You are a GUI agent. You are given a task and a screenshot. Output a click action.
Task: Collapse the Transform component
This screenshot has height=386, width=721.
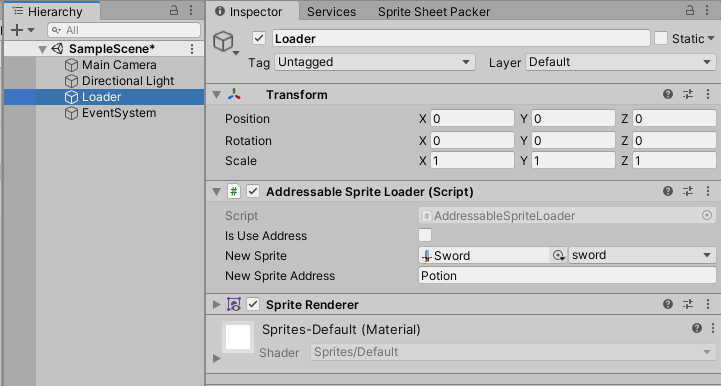tap(216, 95)
